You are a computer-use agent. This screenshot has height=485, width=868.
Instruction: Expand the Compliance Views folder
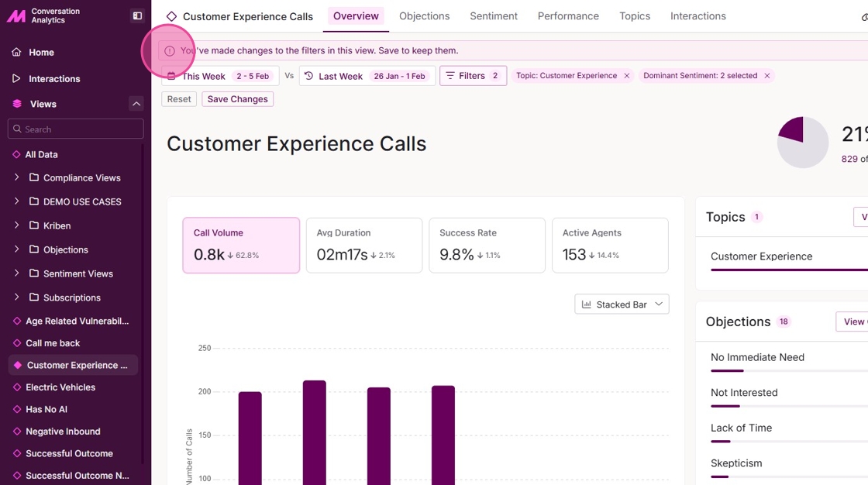click(17, 177)
